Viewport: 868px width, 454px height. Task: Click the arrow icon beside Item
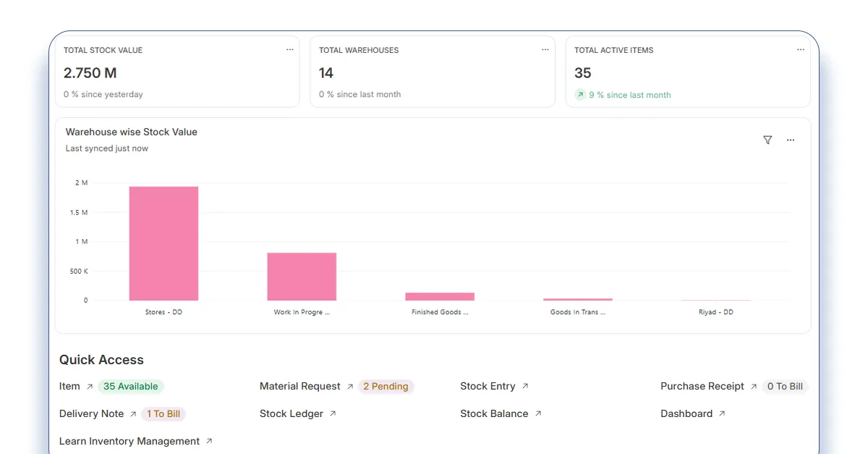90,387
